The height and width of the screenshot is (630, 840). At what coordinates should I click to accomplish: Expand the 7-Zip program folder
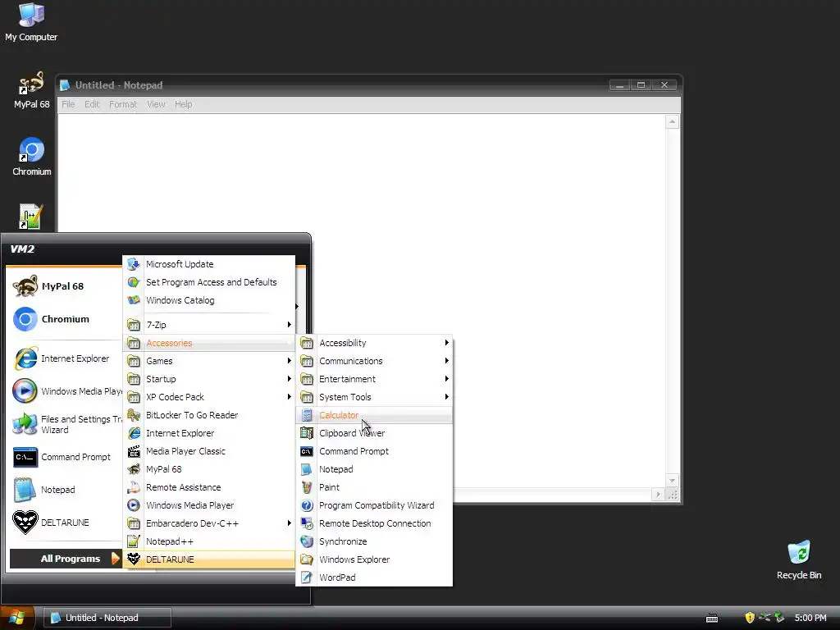(209, 325)
